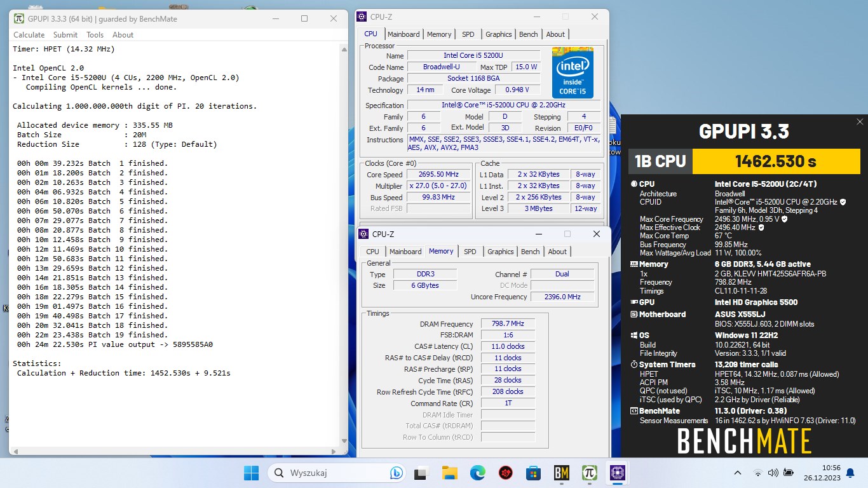Open the About menu in GPUPI
The height and width of the screenshot is (488, 868).
click(x=123, y=35)
